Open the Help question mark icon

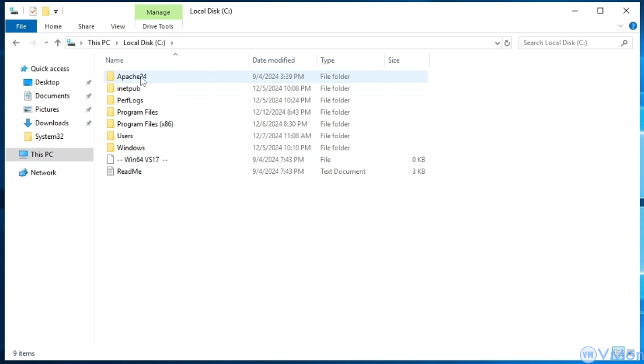633,26
